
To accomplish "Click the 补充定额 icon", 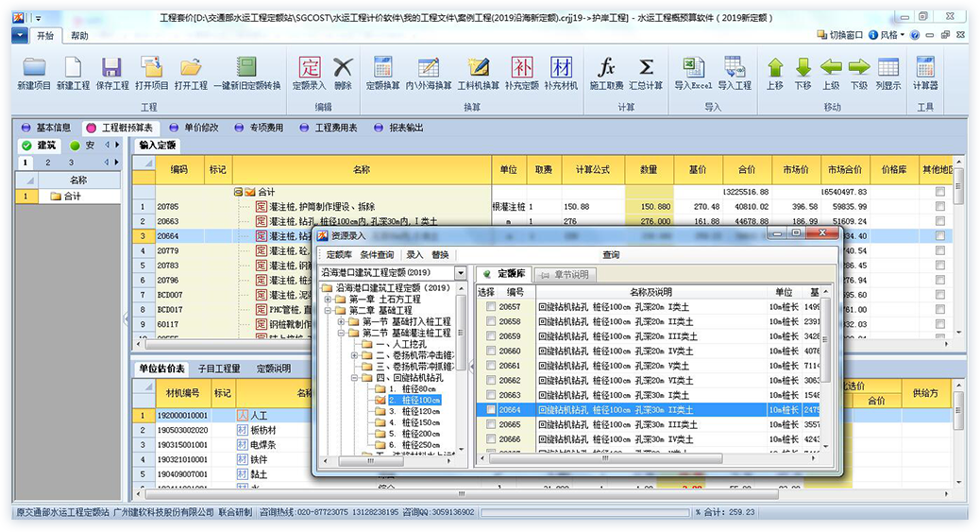I will tap(522, 67).
